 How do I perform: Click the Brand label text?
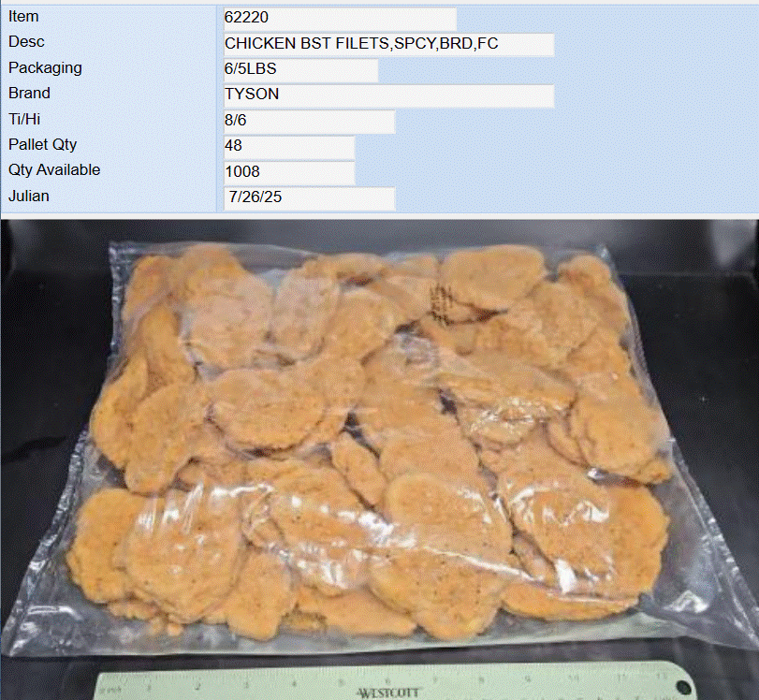[x=29, y=93]
